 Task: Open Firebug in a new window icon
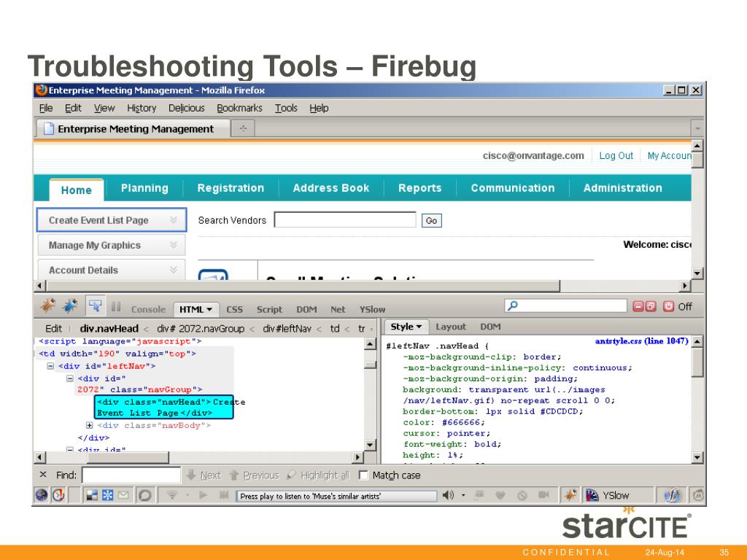(651, 306)
